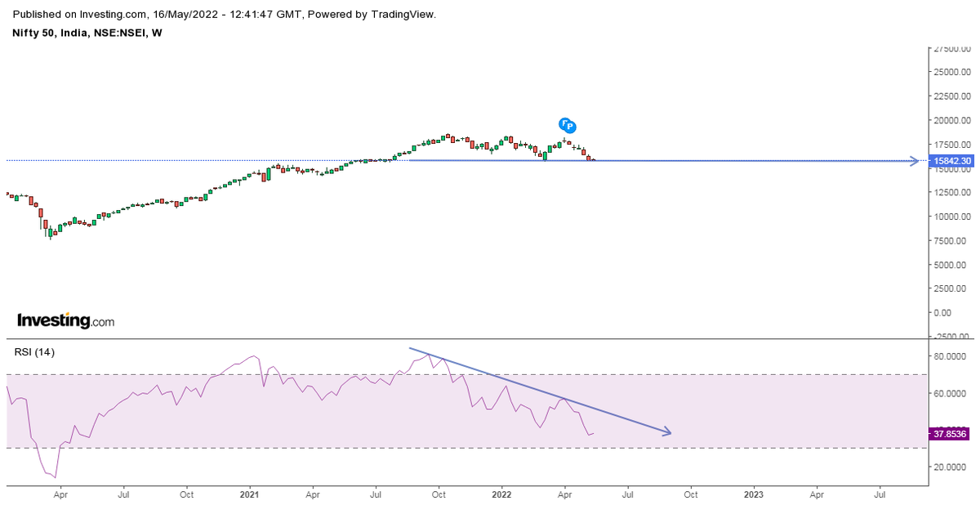The image size is (980, 505).
Task: Click the 80.0000 RSI axis label
Action: (951, 356)
